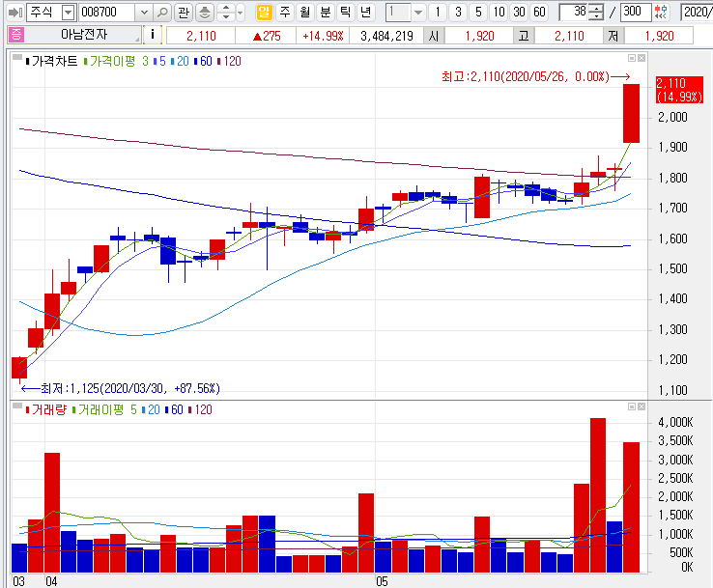Click the price chart panel menu icon
This screenshot has width=713, height=588.
click(16, 57)
